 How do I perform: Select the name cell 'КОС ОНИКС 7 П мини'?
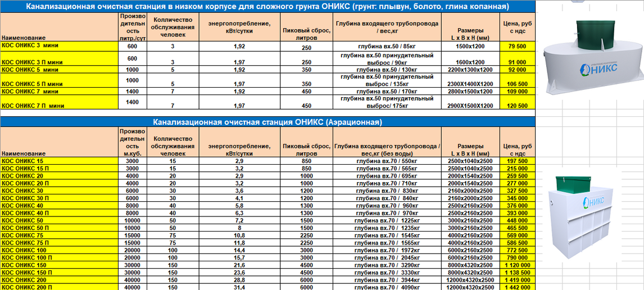[59, 102]
